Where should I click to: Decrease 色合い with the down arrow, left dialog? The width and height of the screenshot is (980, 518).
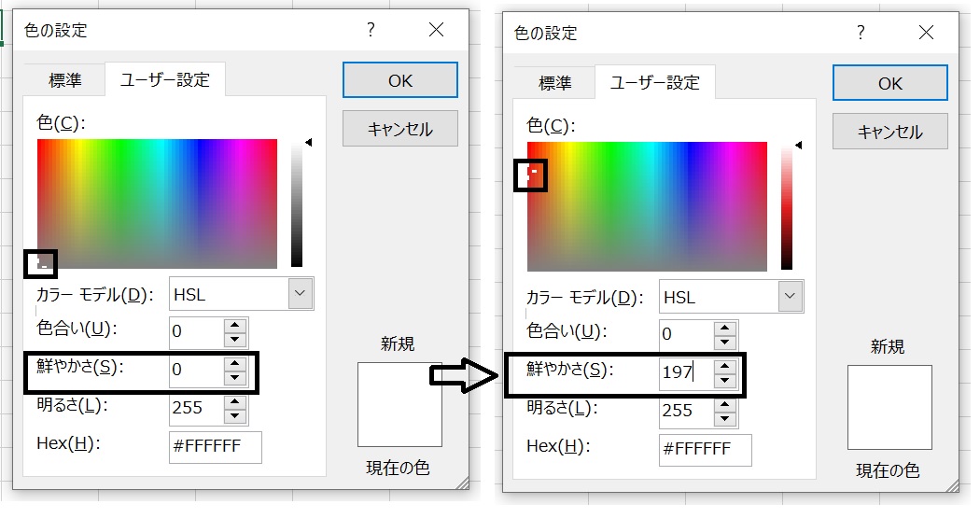(x=235, y=340)
